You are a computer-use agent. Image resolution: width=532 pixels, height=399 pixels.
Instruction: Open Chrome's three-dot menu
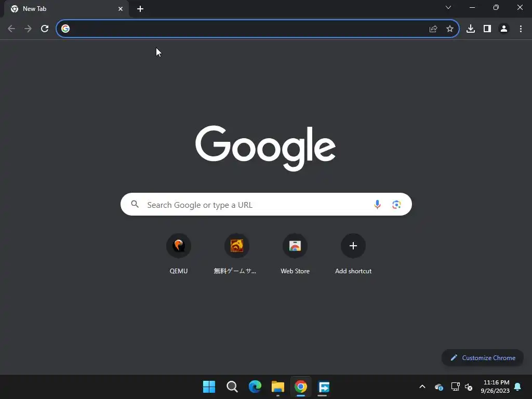[x=521, y=29]
